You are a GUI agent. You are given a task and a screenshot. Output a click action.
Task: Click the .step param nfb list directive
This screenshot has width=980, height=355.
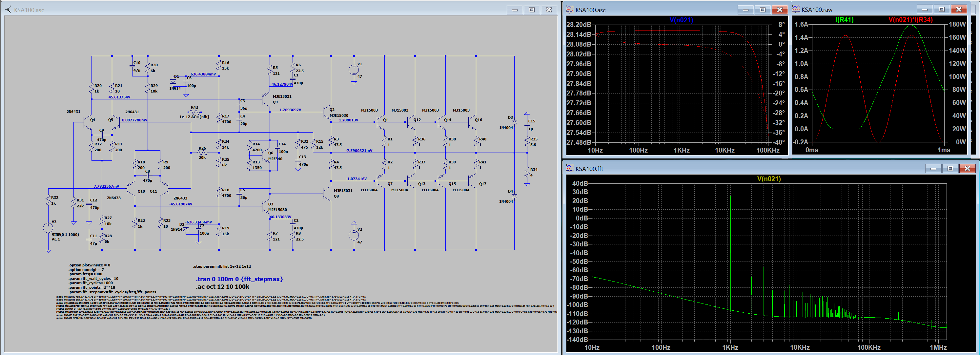[x=222, y=266]
